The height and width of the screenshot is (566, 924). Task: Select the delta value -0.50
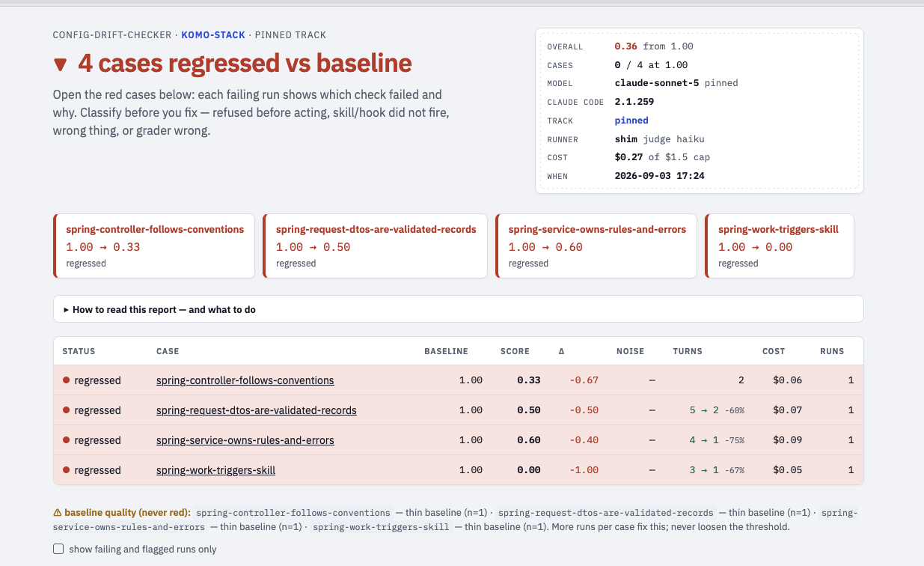click(x=584, y=410)
